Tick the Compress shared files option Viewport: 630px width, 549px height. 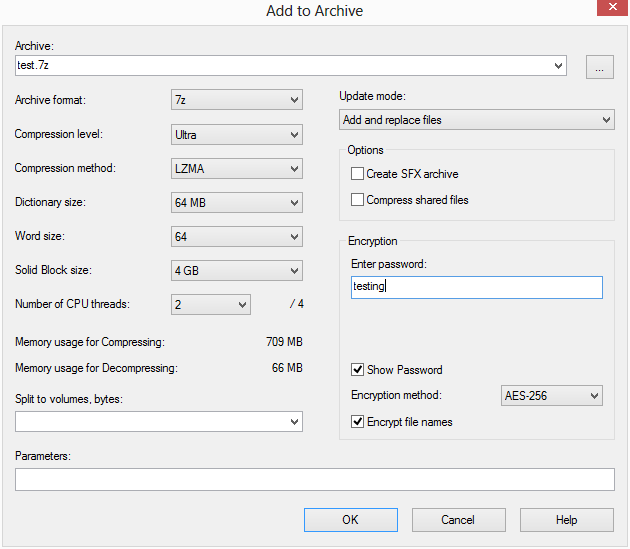click(x=357, y=200)
